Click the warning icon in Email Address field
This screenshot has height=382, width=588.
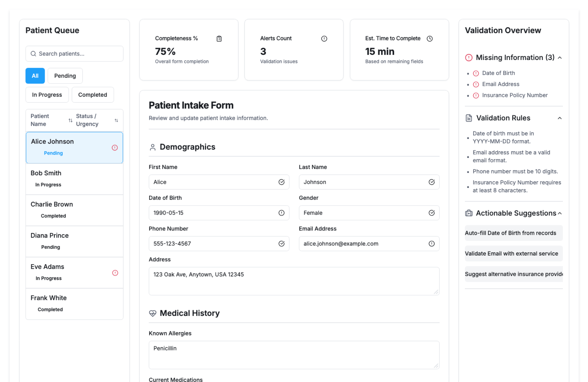coord(431,244)
